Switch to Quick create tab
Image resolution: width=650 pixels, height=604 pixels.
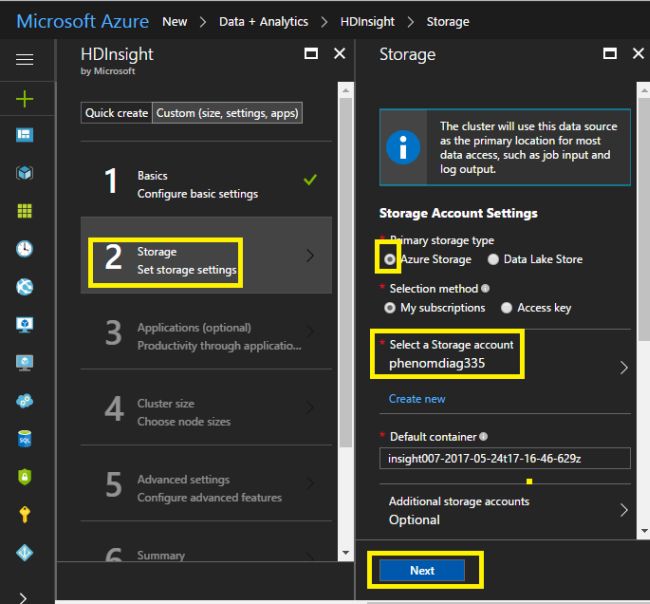(x=116, y=113)
